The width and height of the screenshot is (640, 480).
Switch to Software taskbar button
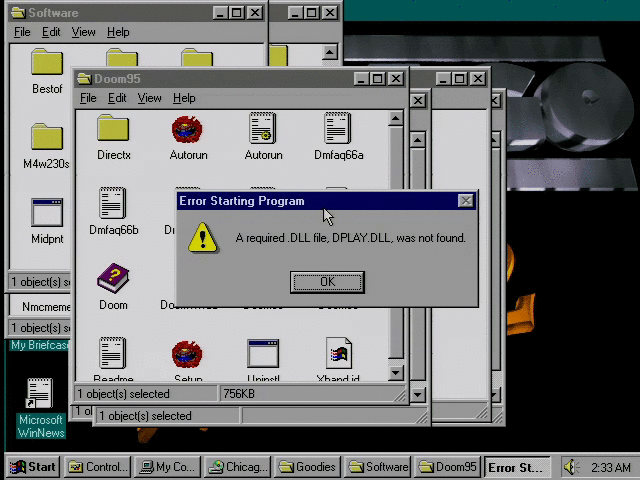378,467
